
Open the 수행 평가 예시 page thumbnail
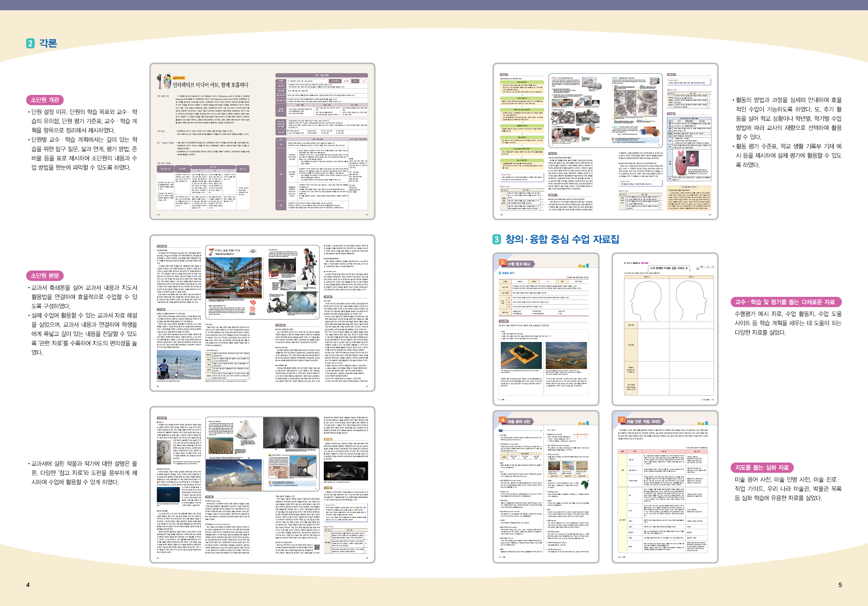click(x=546, y=329)
